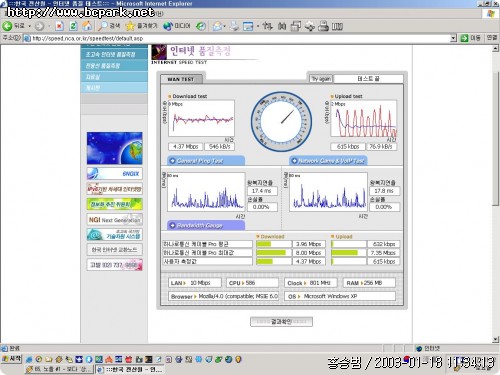Click the Windows Start (시작) button
500x375 pixels.
click(11, 359)
